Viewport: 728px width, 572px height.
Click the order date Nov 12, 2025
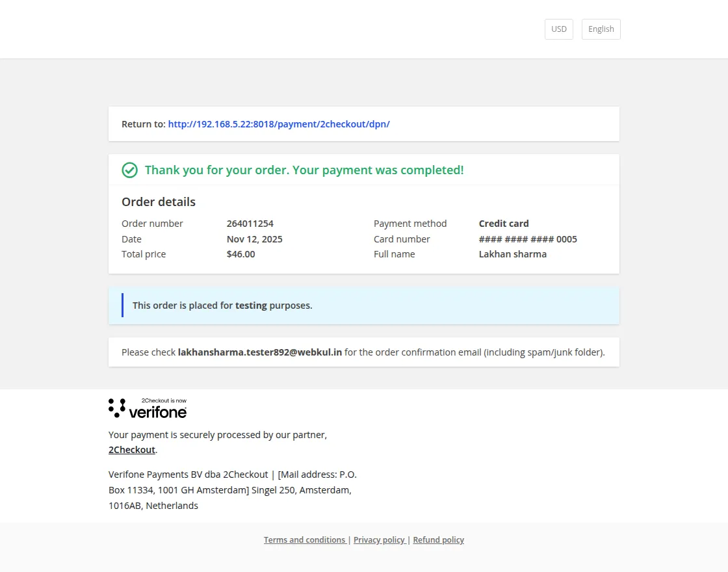pyautogui.click(x=254, y=239)
